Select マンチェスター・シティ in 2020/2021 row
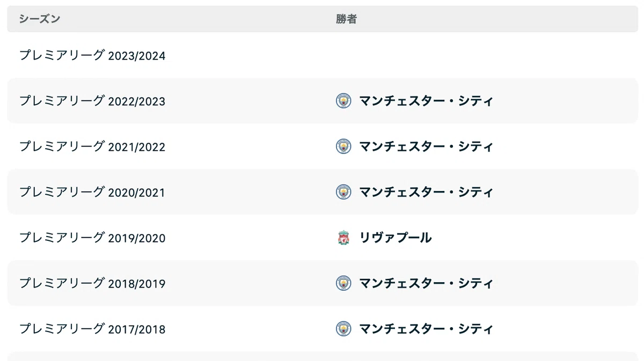Viewport: 644px width, 361px height. [426, 192]
